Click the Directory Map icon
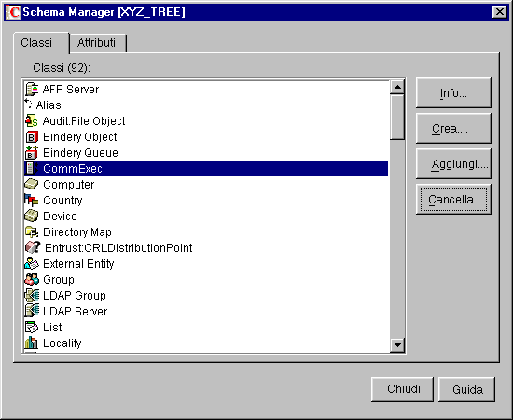This screenshot has height=420, width=513. (32, 231)
